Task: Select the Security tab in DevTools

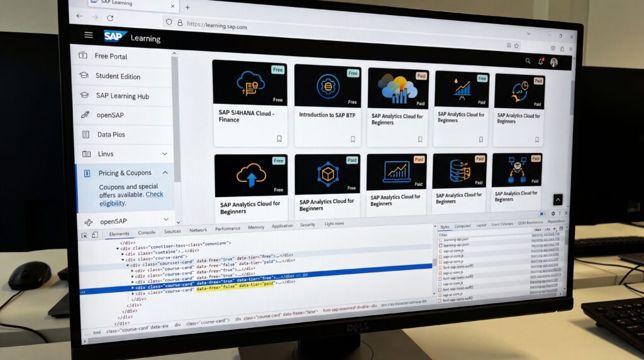Action: tap(308, 225)
